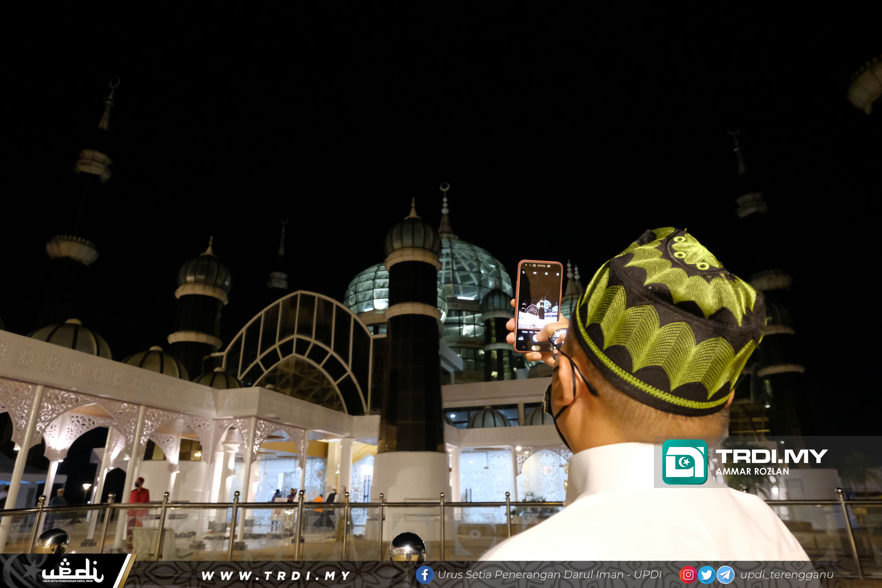The width and height of the screenshot is (882, 588).
Task: Select the leftmost camera mode label
Action: [525, 332]
